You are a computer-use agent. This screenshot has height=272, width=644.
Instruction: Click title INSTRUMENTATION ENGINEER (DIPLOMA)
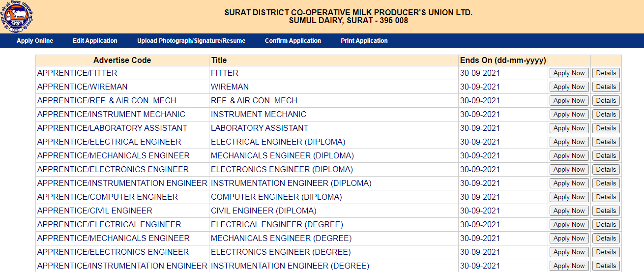291,183
